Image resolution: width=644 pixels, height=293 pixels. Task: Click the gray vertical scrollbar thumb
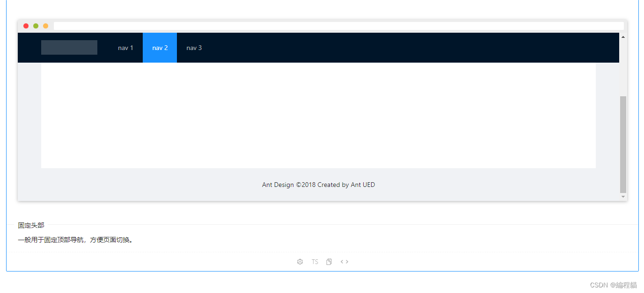[623, 144]
